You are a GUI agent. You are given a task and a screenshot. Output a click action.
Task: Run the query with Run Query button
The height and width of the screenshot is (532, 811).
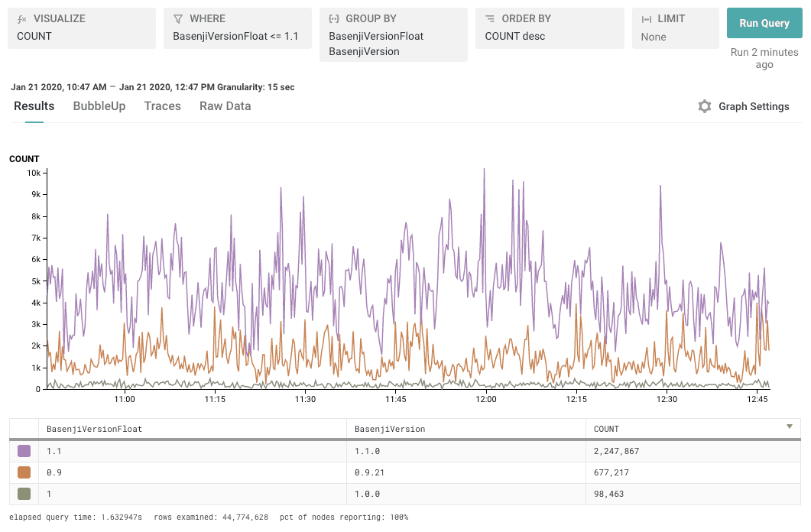coord(764,23)
